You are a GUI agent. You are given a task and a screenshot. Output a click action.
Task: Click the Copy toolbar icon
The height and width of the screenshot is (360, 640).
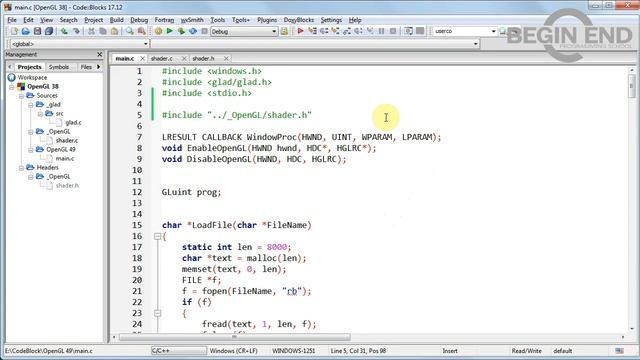[103, 31]
